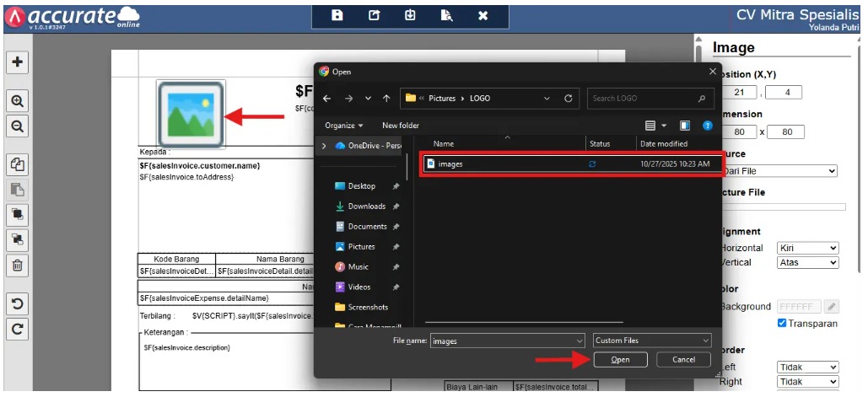Click the plus add-element button
This screenshot has width=868, height=397.
tap(17, 62)
